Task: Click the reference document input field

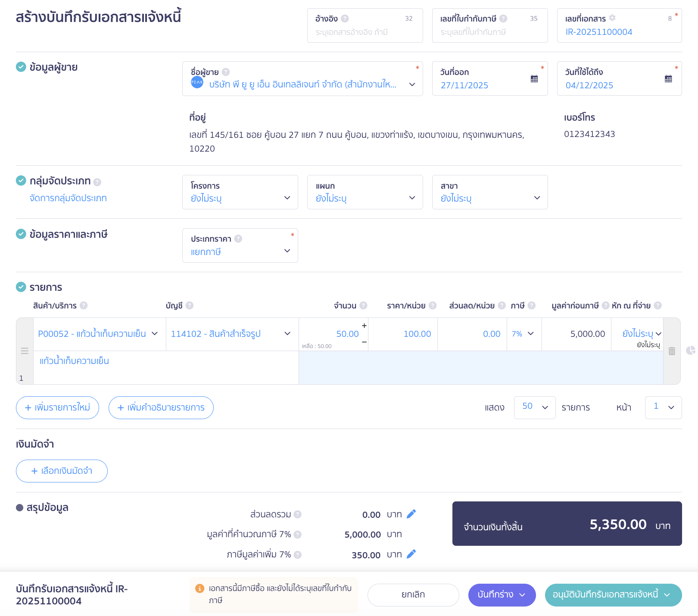Action: (365, 32)
